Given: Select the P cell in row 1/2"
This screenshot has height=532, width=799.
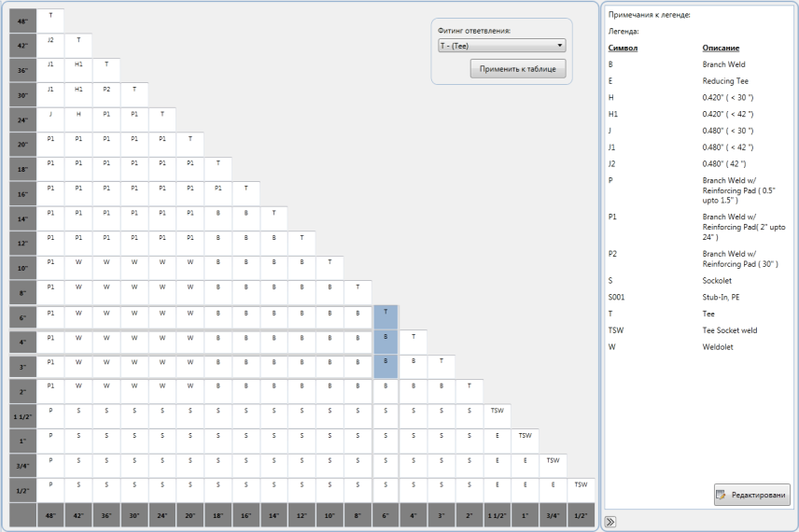Looking at the screenshot, I should tap(50, 490).
